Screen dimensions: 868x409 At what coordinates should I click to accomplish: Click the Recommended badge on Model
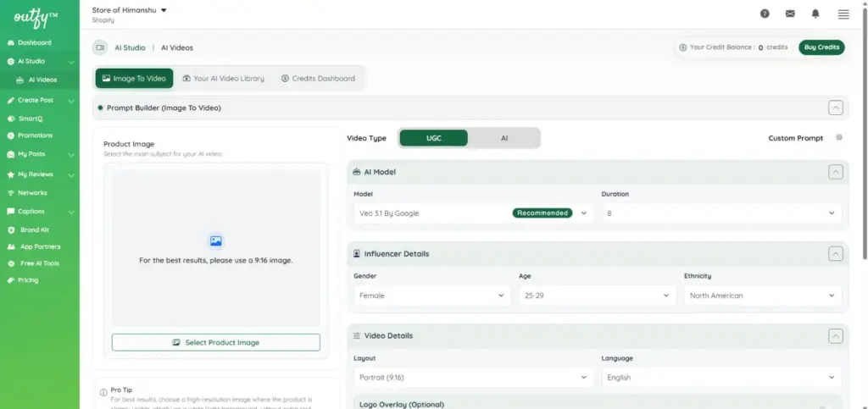click(542, 213)
